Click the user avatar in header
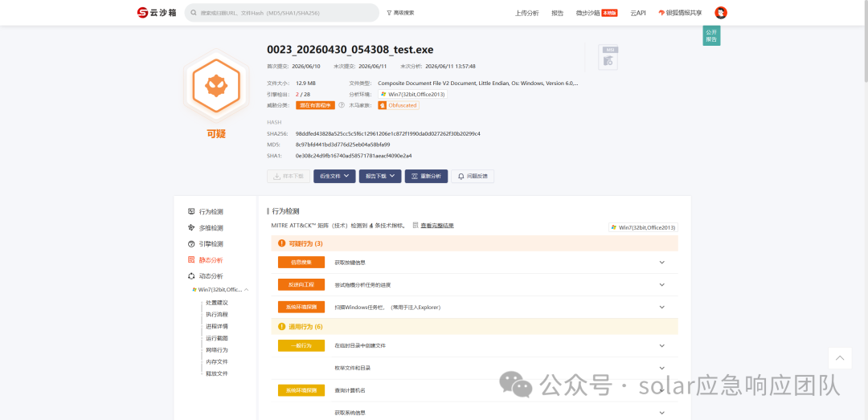This screenshot has height=420, width=868. pyautogui.click(x=721, y=13)
